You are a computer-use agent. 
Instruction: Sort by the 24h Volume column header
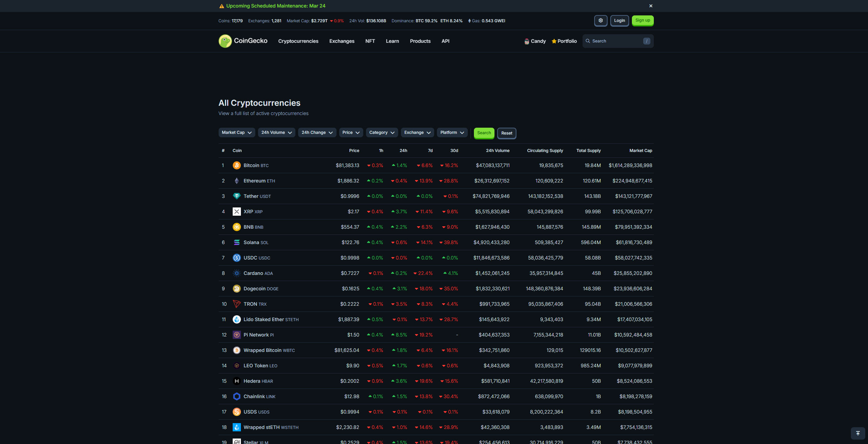click(498, 151)
